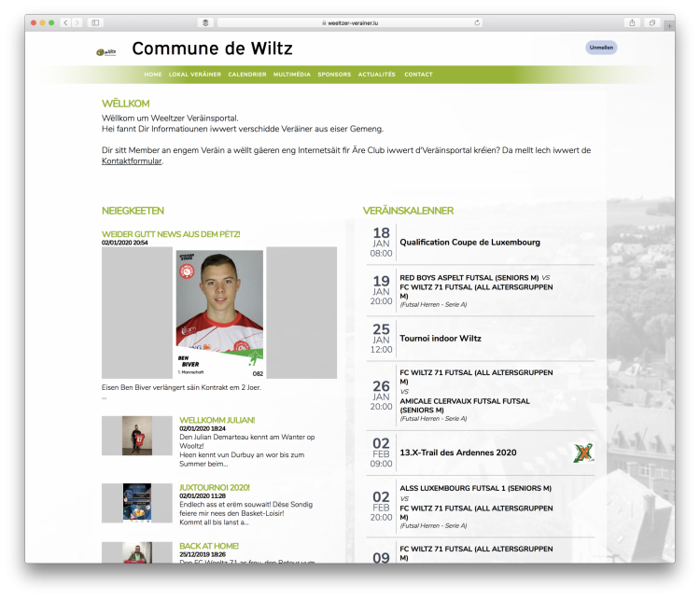
Task: Click the 02 FEB 09:00 date
Action: click(381, 453)
